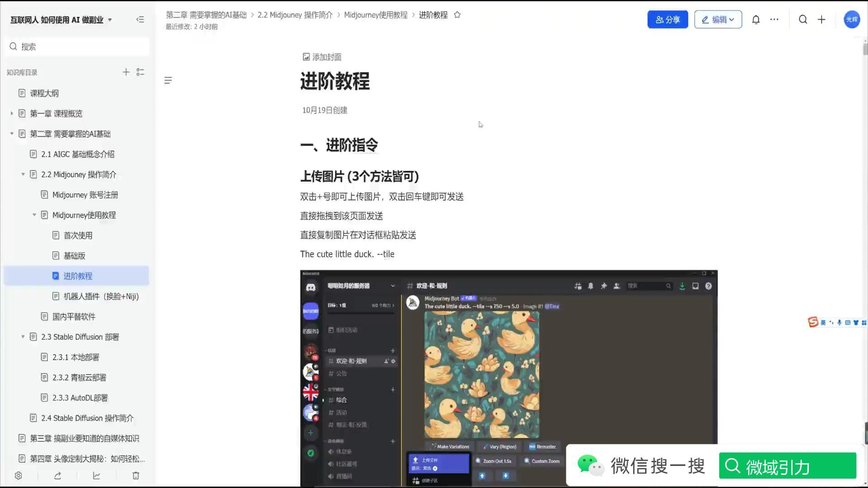Click the Sogou input method S icon

click(x=813, y=322)
